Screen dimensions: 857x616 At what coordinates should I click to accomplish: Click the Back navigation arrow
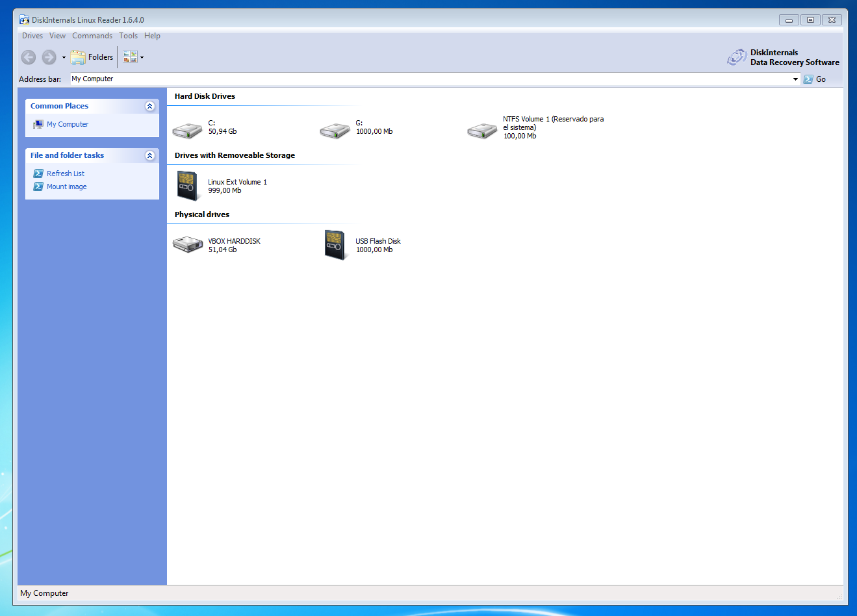[29, 57]
